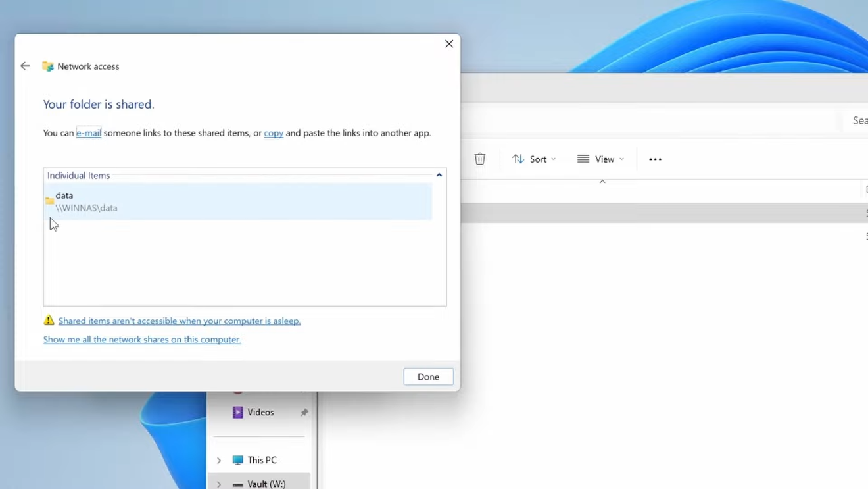The height and width of the screenshot is (489, 868).
Task: Expand This PC in the navigation pane
Action: (219, 459)
